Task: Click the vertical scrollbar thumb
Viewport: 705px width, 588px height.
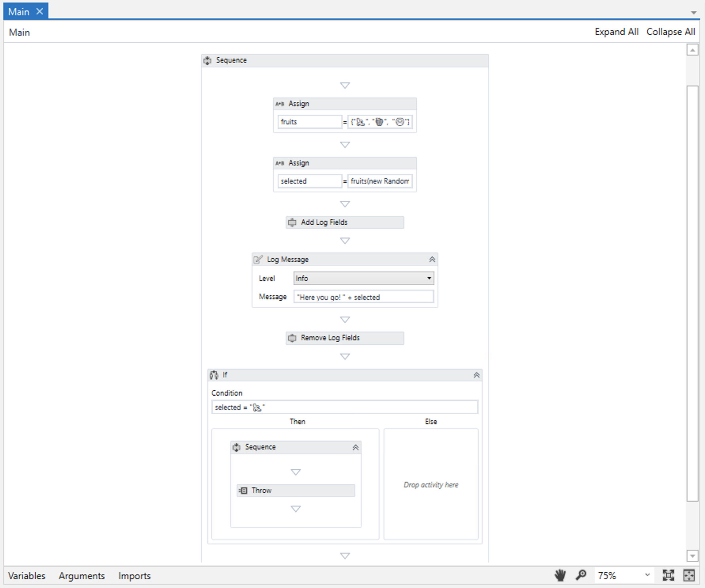Action: click(692, 293)
